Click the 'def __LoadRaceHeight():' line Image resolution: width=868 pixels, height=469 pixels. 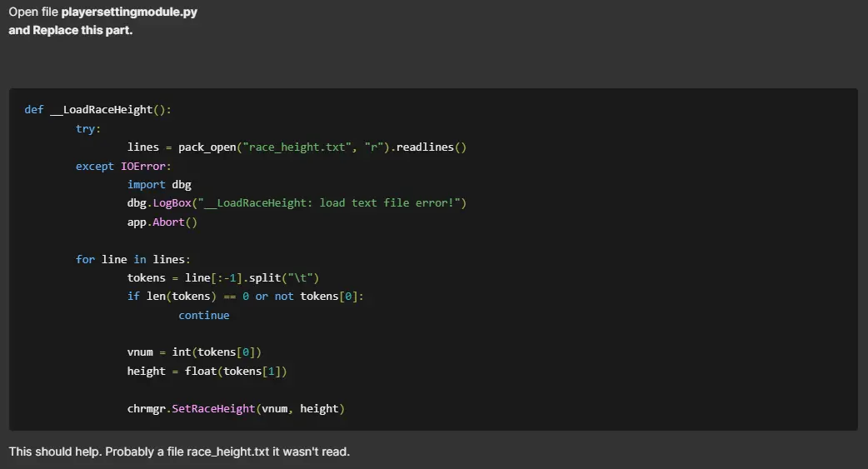[97, 110]
